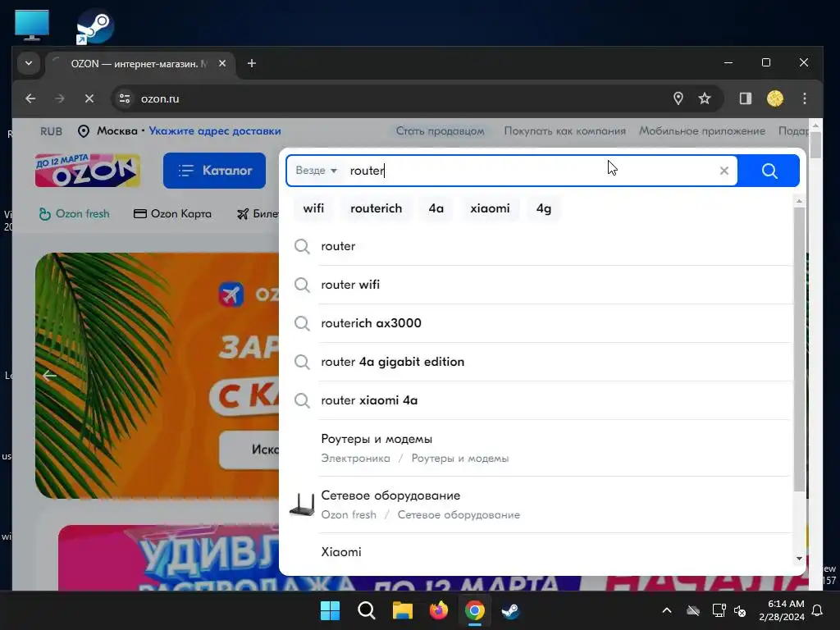Open the 'Везде' search scope dropdown
Screen dimensions: 840x630
pyautogui.click(x=316, y=171)
